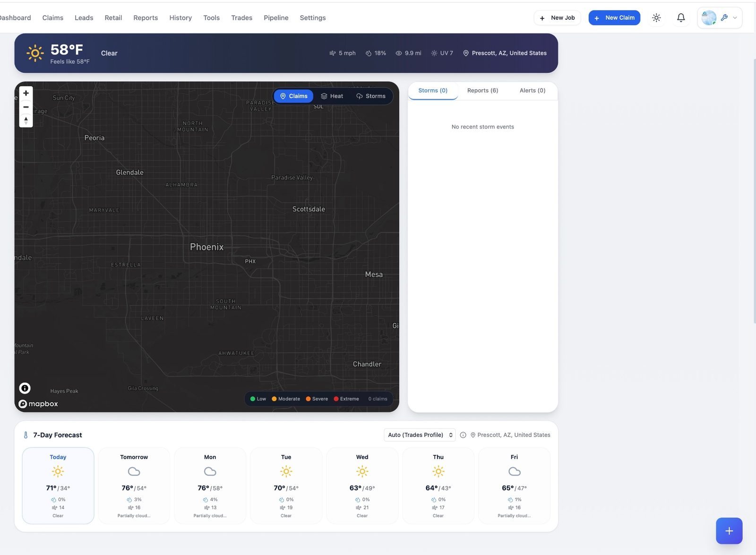Click Today's sun forecast icon

pyautogui.click(x=58, y=471)
